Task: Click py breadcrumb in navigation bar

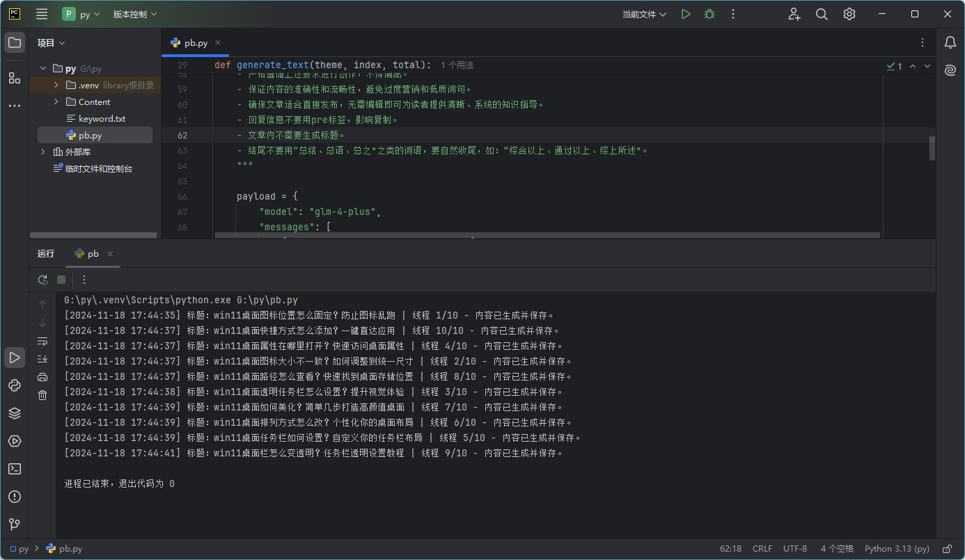Action: pos(19,549)
